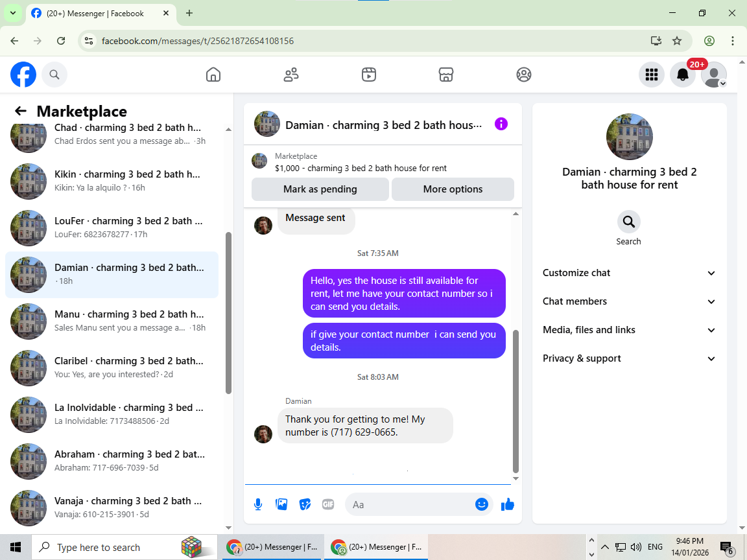
Task: Choose a GIF icon in composer
Action: click(327, 504)
